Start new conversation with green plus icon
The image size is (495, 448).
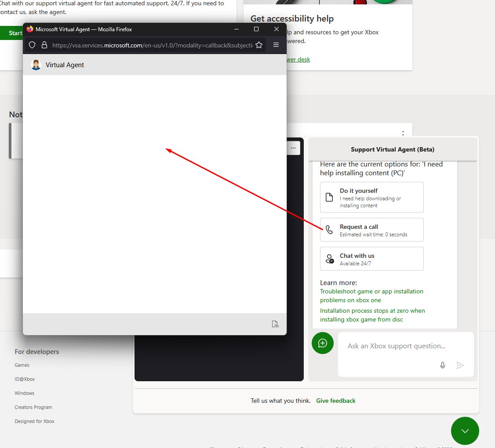[x=322, y=343]
